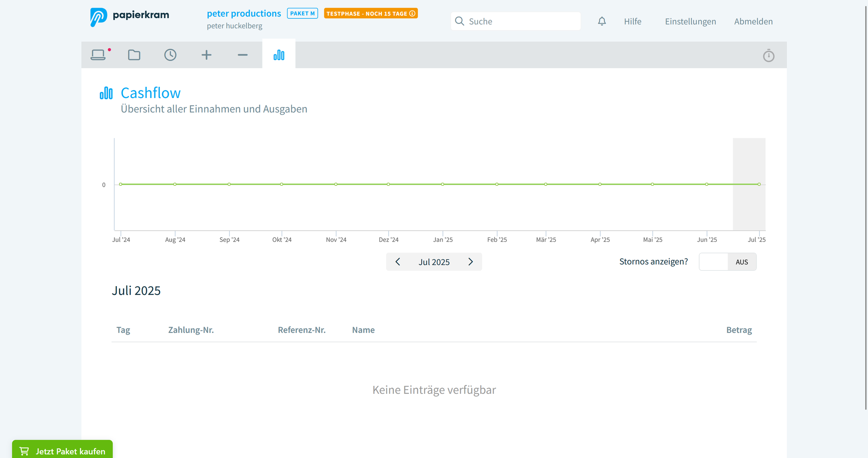Click the peter productions company name
Viewport: 868px width, 458px height.
(244, 14)
